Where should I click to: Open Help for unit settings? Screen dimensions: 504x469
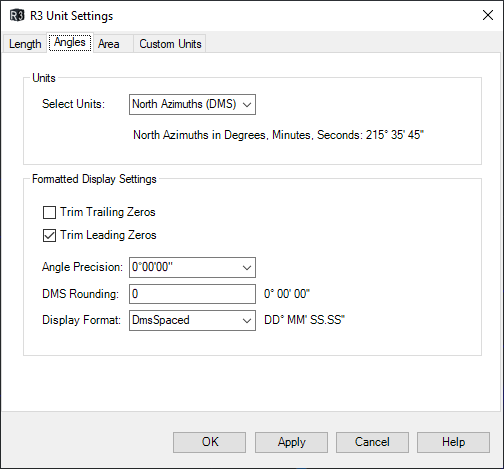[453, 442]
